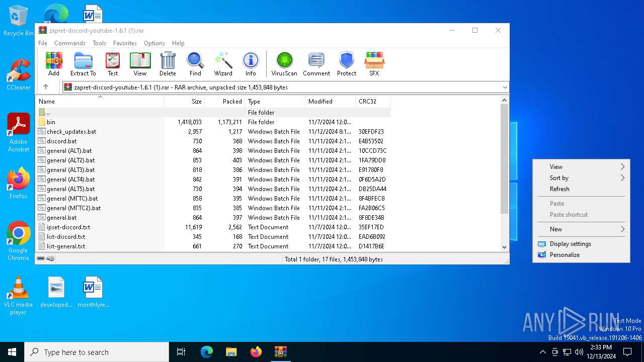644x362 pixels.
Task: Launch the Wizard tool
Action: [x=223, y=64]
